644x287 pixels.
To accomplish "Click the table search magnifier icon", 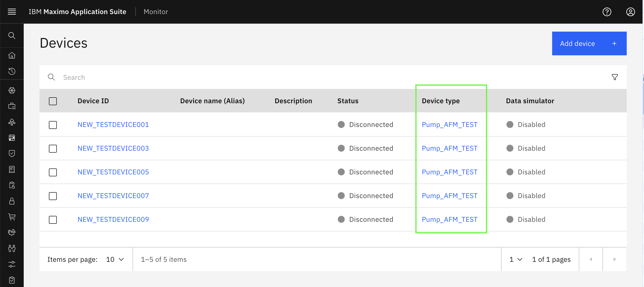I will pos(51,77).
